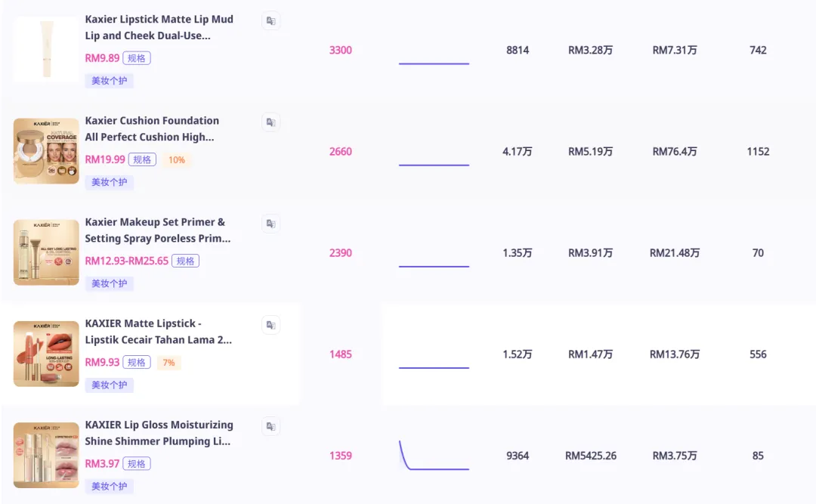816x504 pixels.
Task: Click the count 556
Action: 758,354
